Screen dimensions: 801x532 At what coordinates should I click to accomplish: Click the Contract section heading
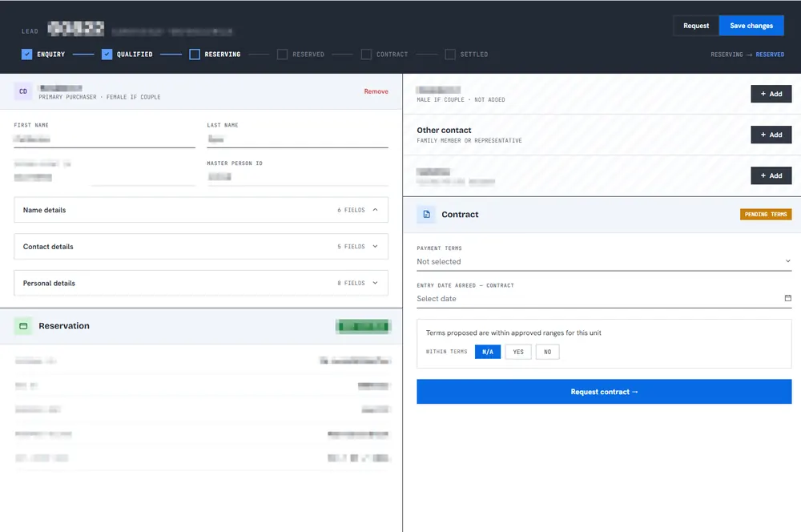pyautogui.click(x=460, y=215)
